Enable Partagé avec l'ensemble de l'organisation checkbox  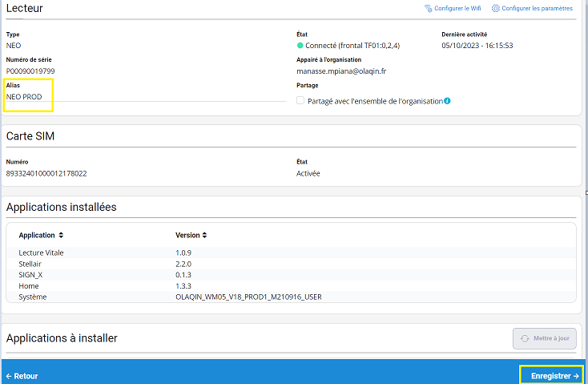click(x=300, y=101)
